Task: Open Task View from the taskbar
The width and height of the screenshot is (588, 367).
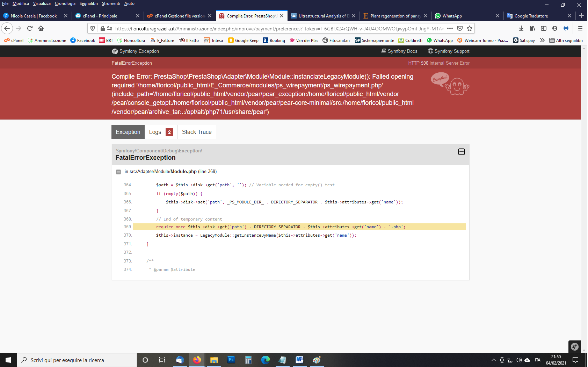Action: coord(162,360)
